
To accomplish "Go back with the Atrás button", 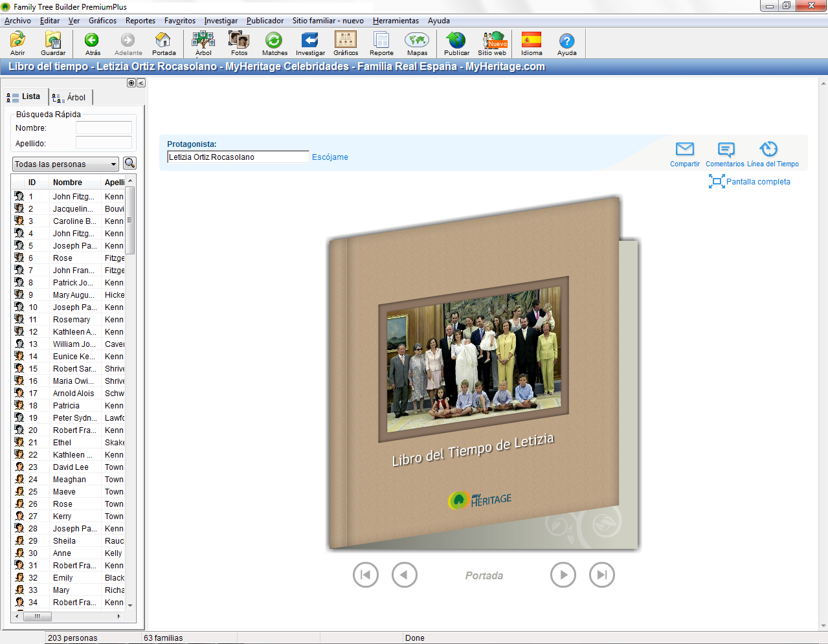I will [x=93, y=43].
